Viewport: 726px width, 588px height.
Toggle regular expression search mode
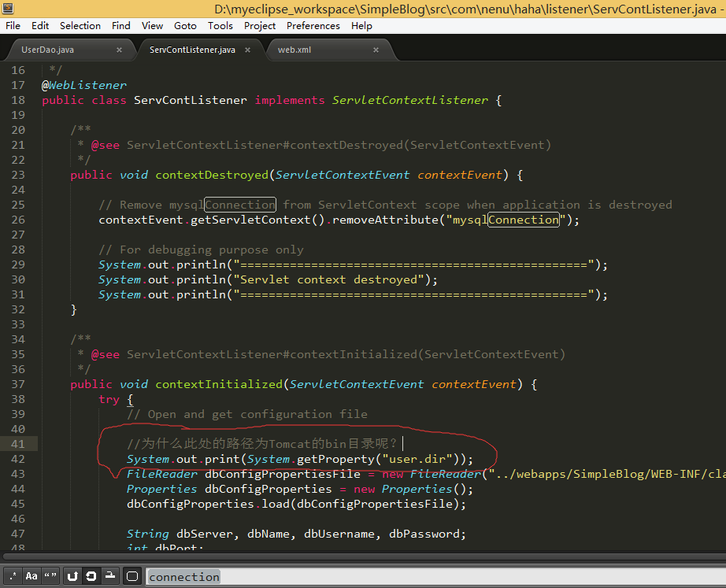coord(13,576)
